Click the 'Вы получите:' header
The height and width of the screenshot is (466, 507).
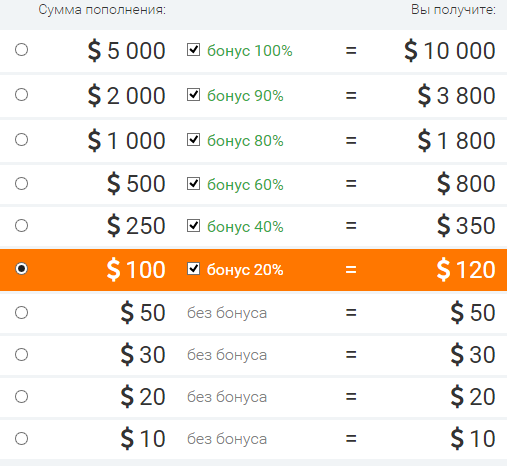coord(453,10)
